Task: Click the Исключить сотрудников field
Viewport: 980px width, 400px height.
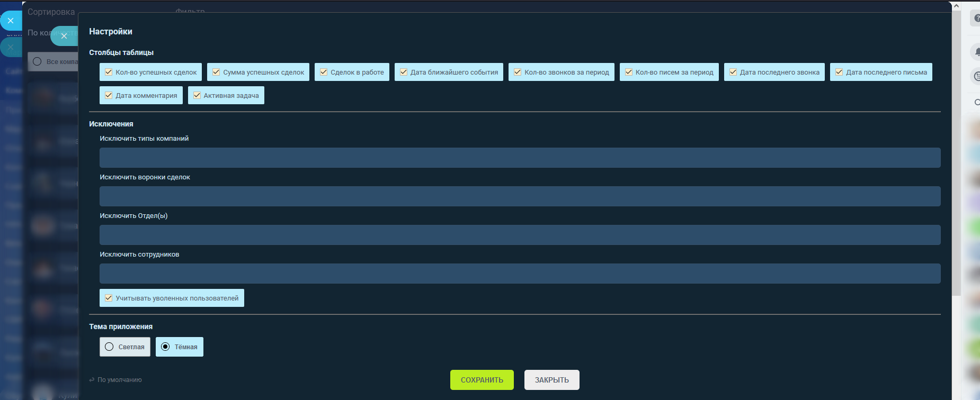Action: [520, 274]
